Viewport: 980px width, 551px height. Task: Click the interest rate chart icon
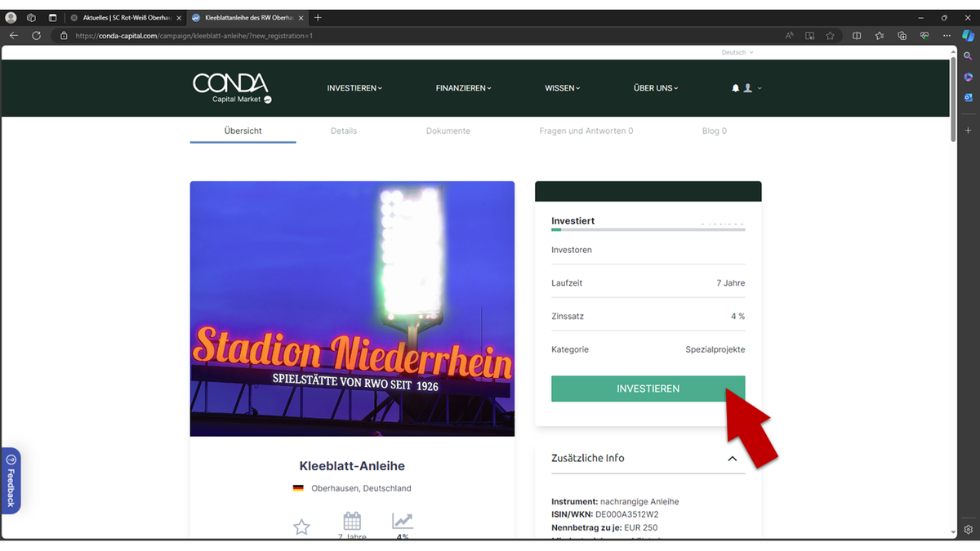point(403,521)
